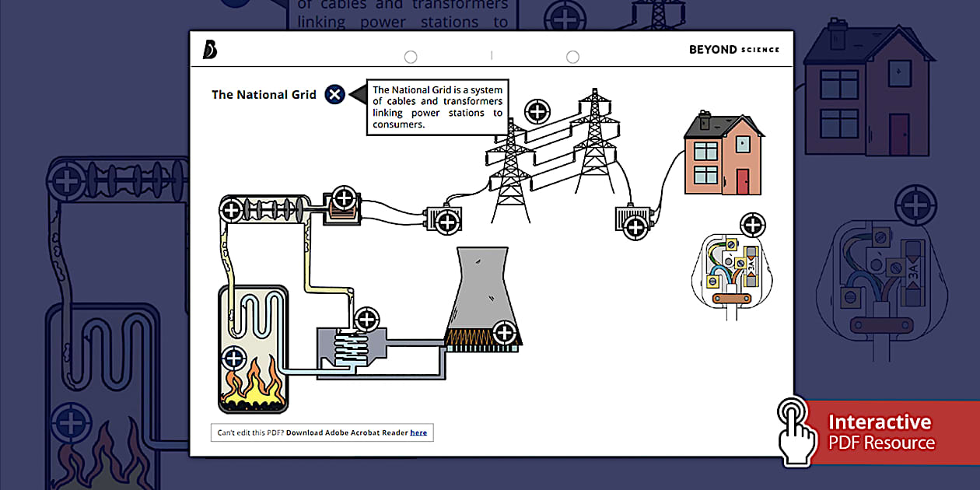
Task: Click the faded background plug plus icon
Action: click(x=915, y=206)
